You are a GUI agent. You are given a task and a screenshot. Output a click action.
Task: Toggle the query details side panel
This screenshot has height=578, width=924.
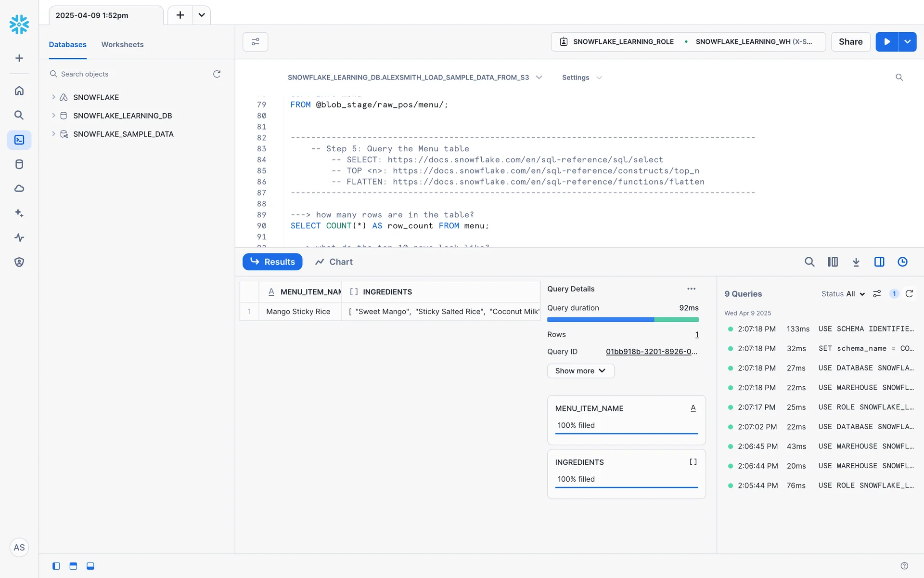coord(879,262)
